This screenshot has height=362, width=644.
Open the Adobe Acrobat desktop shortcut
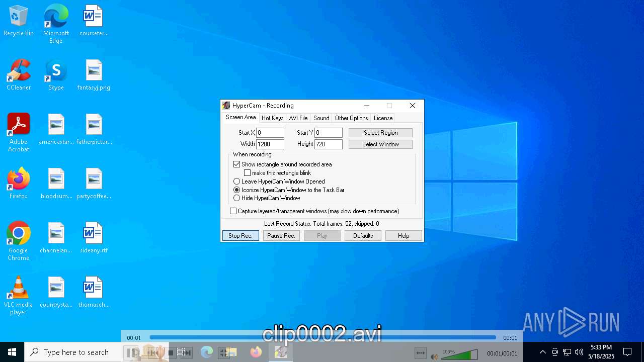tap(19, 133)
